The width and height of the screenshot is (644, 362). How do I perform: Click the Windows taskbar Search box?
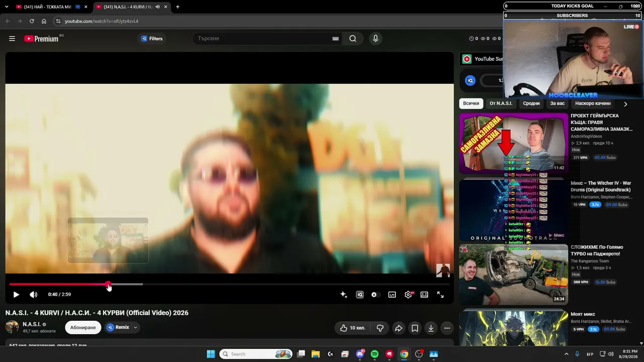(x=257, y=354)
